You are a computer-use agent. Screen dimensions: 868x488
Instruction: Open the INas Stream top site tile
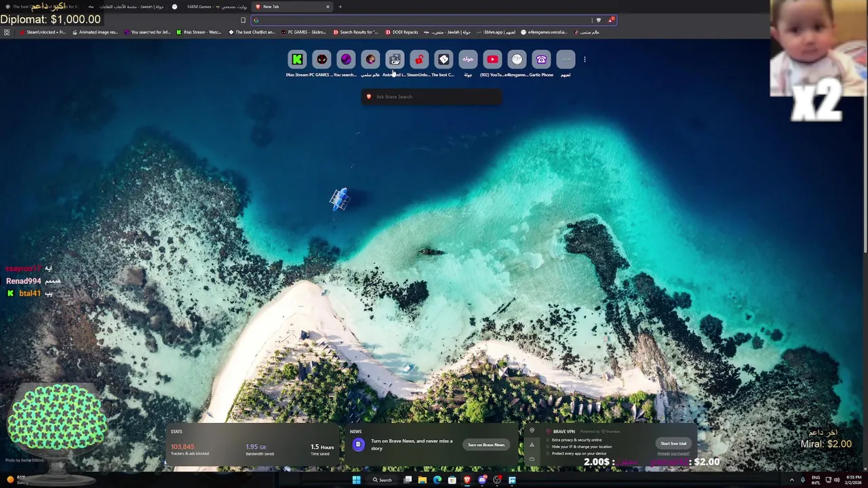[297, 60]
